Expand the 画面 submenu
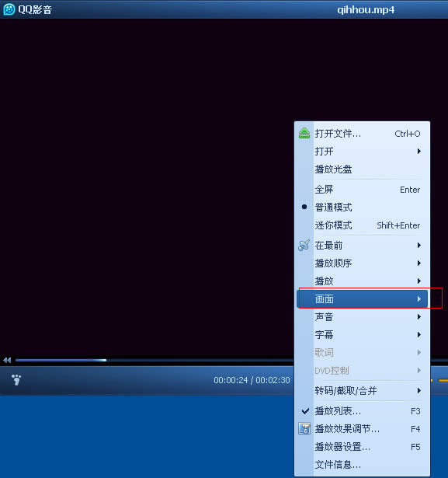The image size is (448, 478). click(x=362, y=298)
